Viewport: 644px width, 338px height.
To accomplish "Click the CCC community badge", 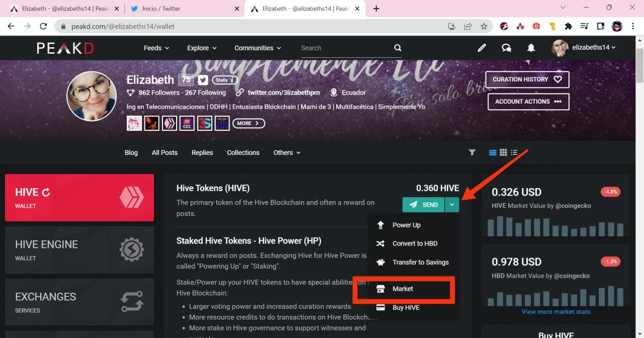I will click(x=187, y=123).
